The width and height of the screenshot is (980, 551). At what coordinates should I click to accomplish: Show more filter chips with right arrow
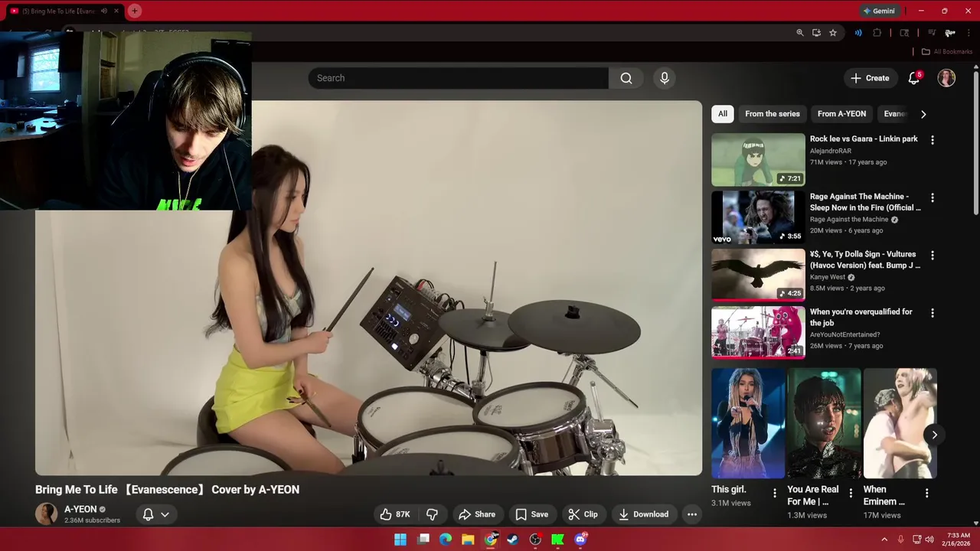click(923, 114)
